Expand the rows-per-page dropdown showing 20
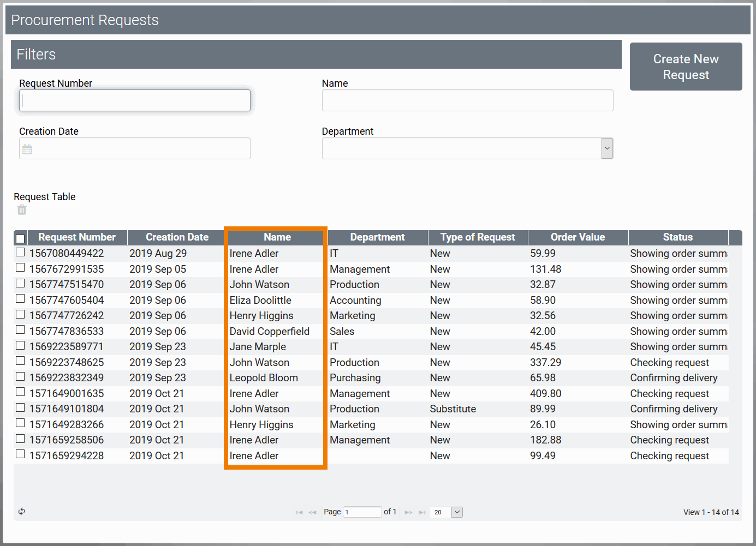 pos(457,512)
